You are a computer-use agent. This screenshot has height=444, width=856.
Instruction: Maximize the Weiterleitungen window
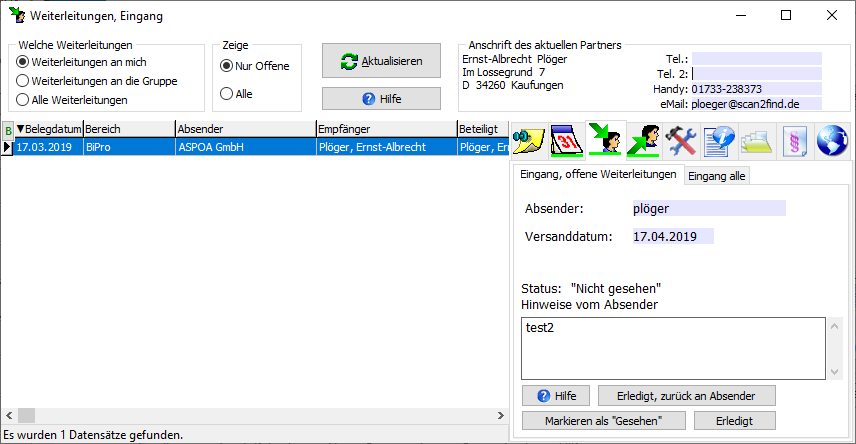[x=786, y=15]
